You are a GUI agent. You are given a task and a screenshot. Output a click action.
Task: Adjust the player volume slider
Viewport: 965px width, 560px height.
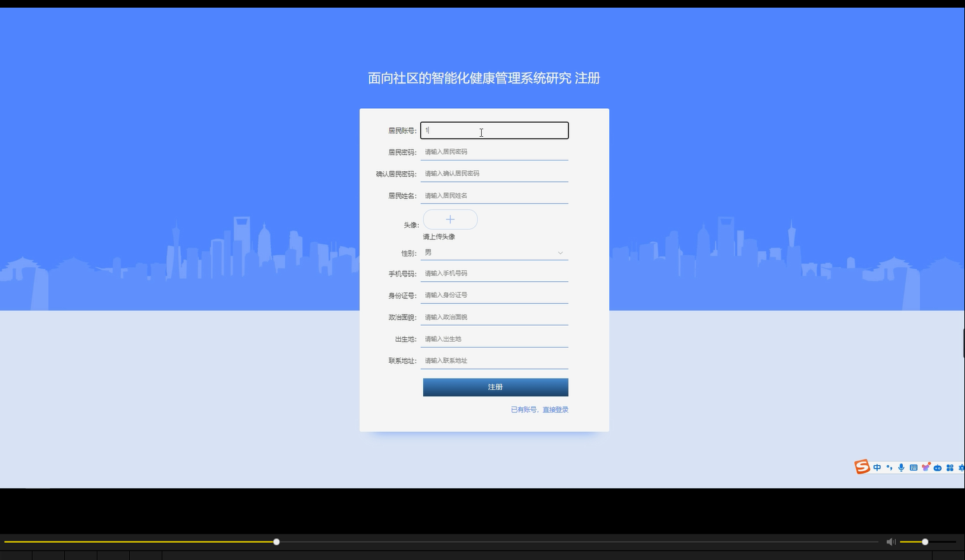(x=928, y=542)
